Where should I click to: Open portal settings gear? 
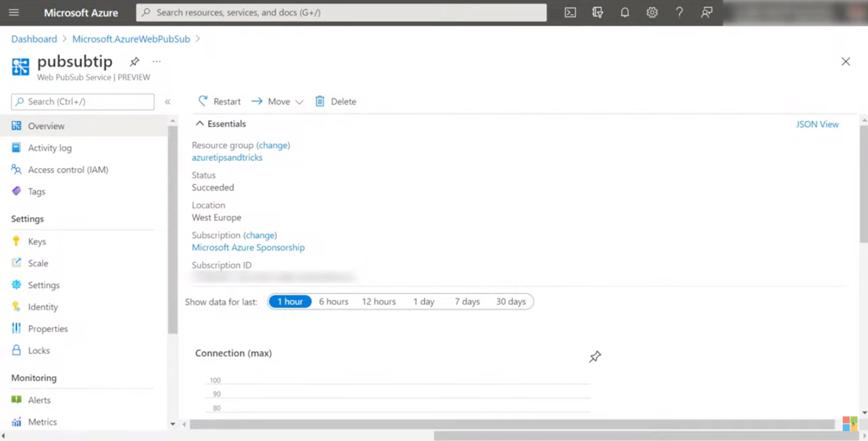[x=652, y=12]
